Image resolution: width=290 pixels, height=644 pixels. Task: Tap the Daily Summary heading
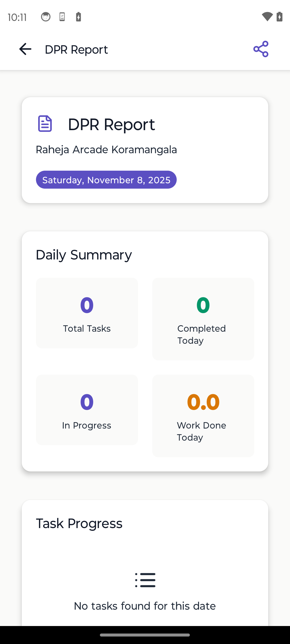pyautogui.click(x=84, y=255)
